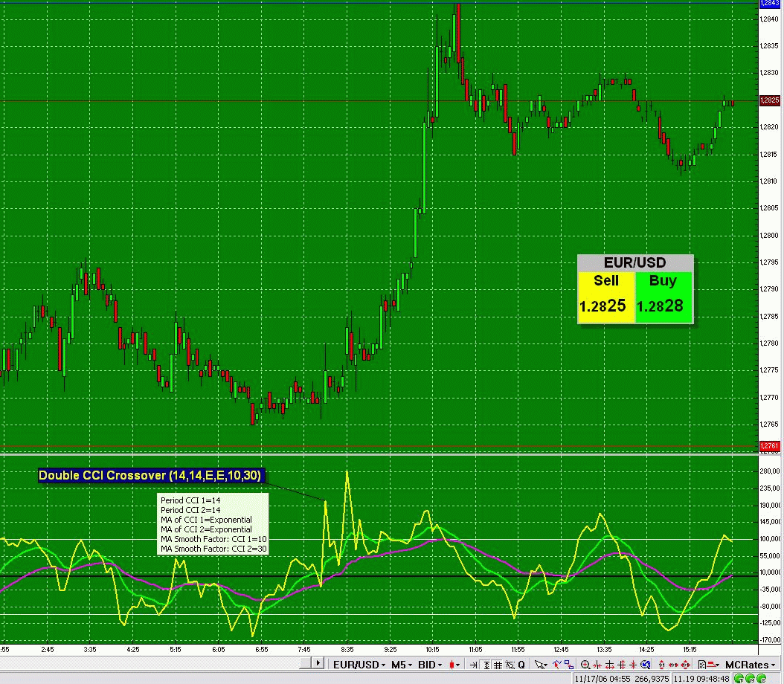Viewport: 784px width, 684px height.
Task: Click the red 1,2825 current price label
Action: click(770, 100)
